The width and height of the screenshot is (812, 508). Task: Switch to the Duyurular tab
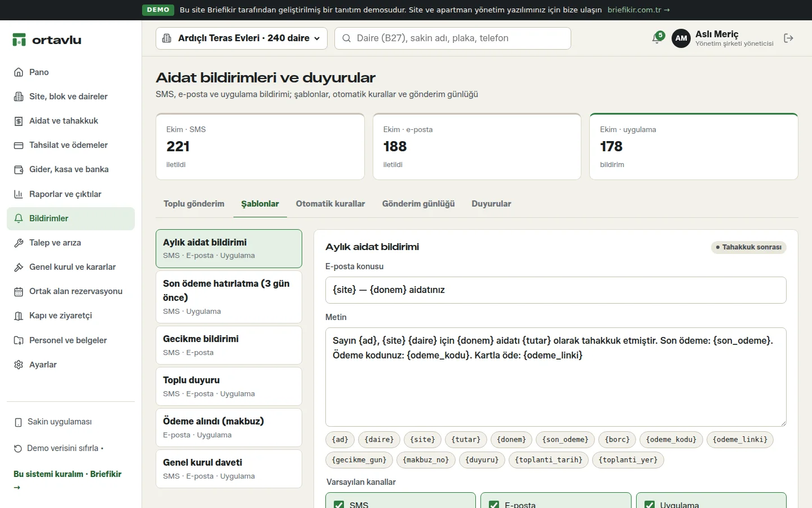492,204
